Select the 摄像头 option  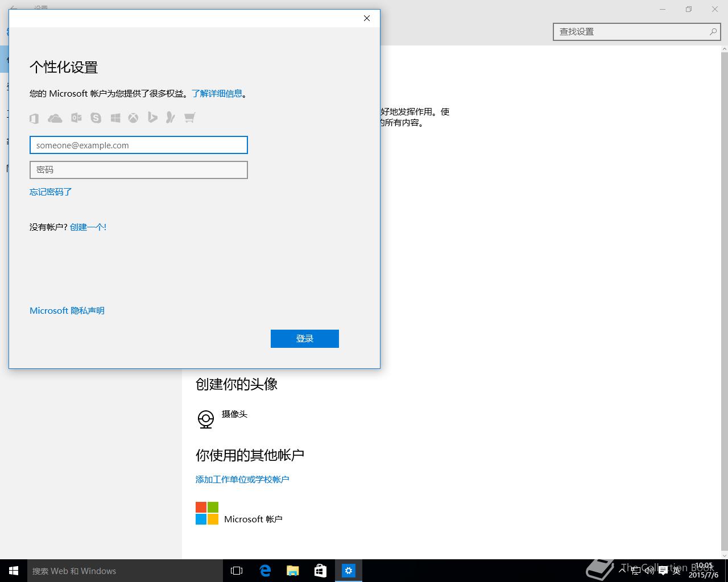pos(234,414)
